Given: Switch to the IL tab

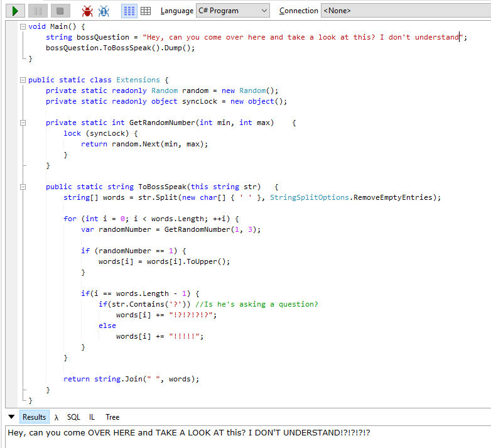Looking at the screenshot, I should [x=92, y=417].
